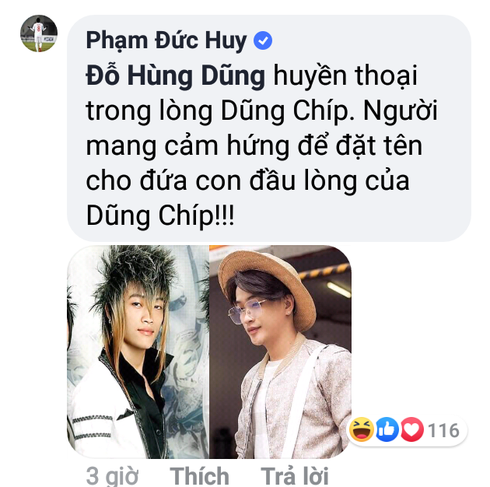
Task: Reply to the comment with Trả lời
Action: click(294, 476)
